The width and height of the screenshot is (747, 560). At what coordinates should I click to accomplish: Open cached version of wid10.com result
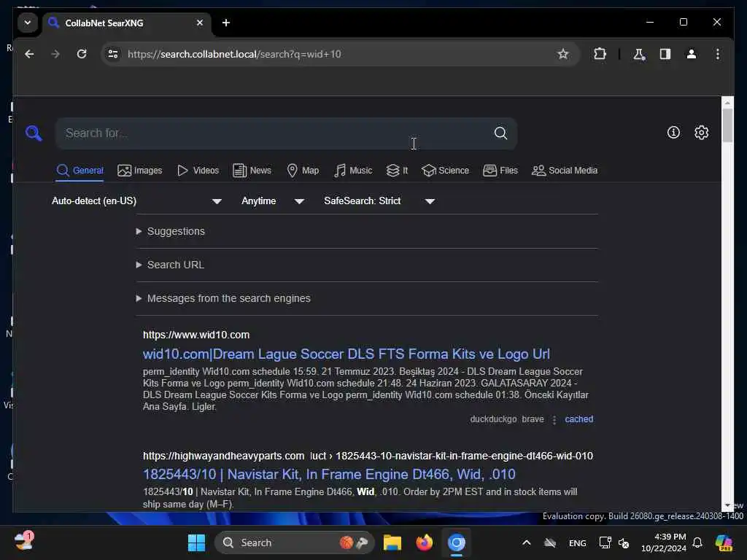tap(578, 419)
